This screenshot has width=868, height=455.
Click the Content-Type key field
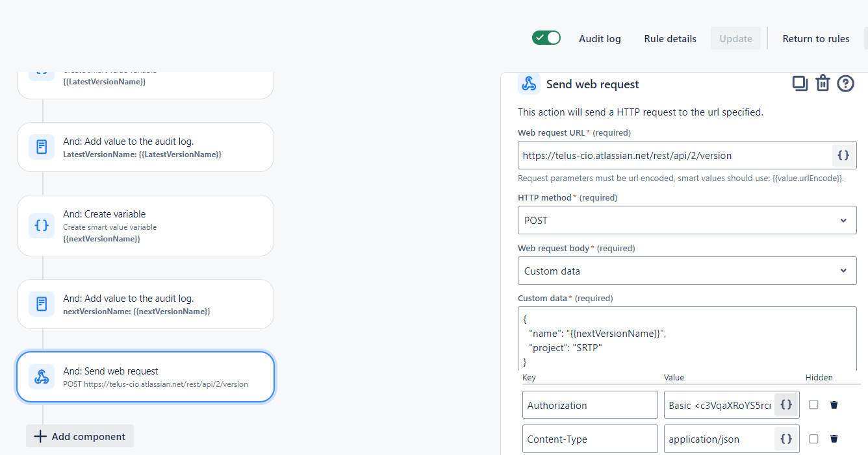pyautogui.click(x=590, y=439)
